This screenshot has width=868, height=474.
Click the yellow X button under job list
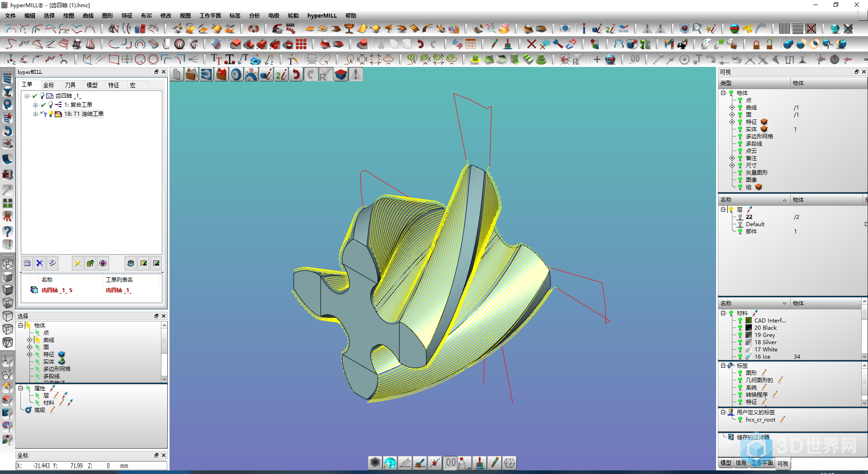[x=78, y=263]
